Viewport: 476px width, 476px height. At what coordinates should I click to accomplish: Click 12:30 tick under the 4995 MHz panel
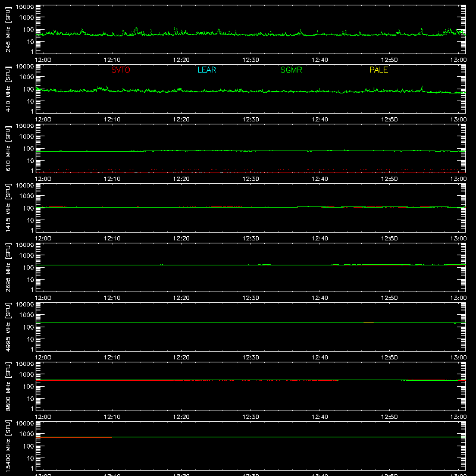pos(250,358)
